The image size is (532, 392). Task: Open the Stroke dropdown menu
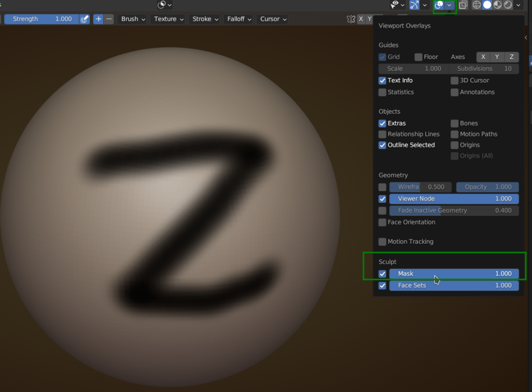(x=205, y=19)
